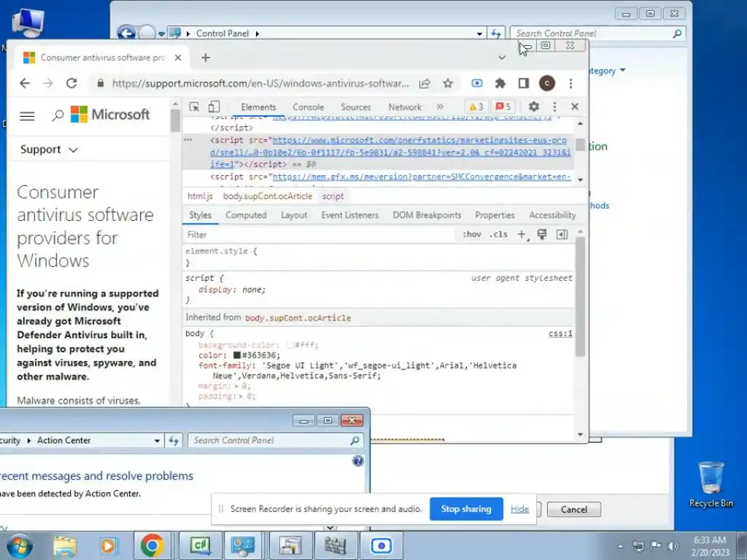Open Action Center address dropdown arrow
This screenshot has height=560, width=747.
point(157,440)
